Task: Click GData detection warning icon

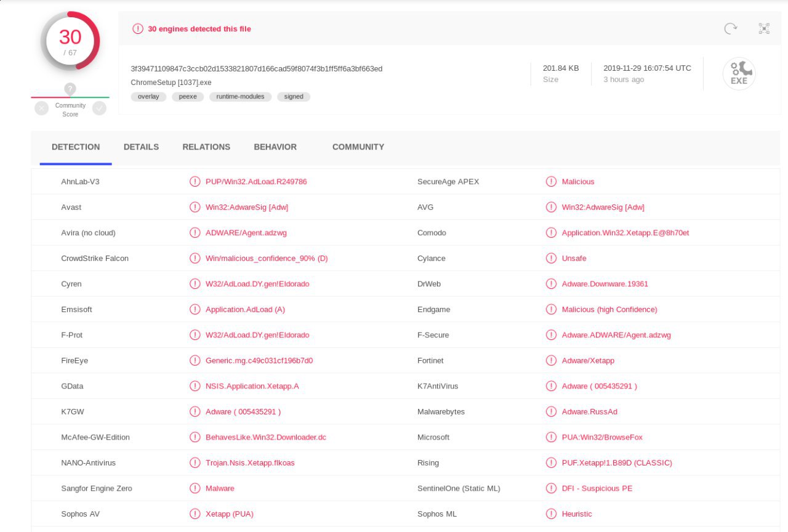Action: point(195,386)
